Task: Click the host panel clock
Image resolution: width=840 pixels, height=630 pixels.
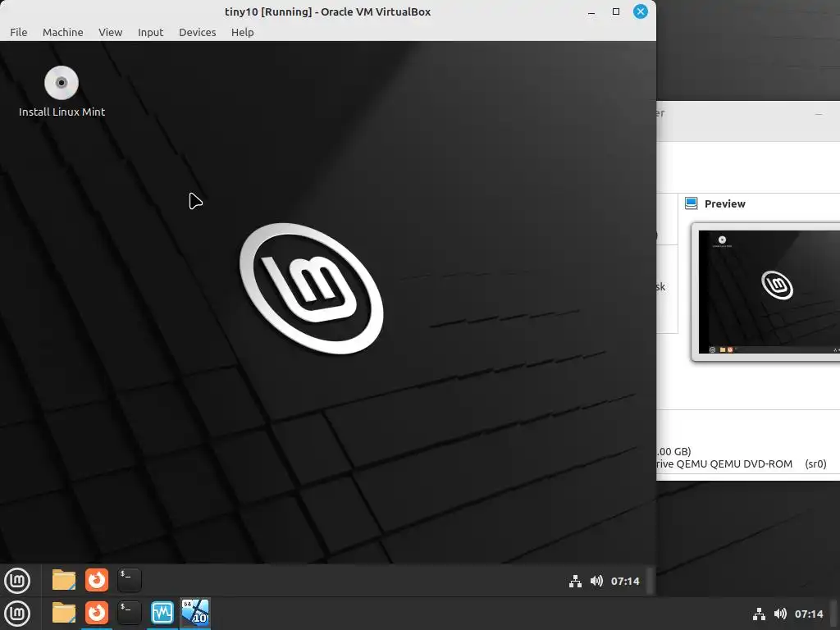Action: click(x=809, y=614)
